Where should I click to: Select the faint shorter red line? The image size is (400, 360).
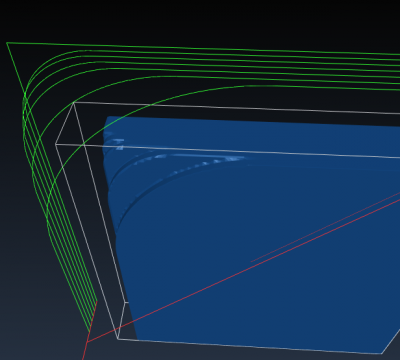(x=325, y=227)
